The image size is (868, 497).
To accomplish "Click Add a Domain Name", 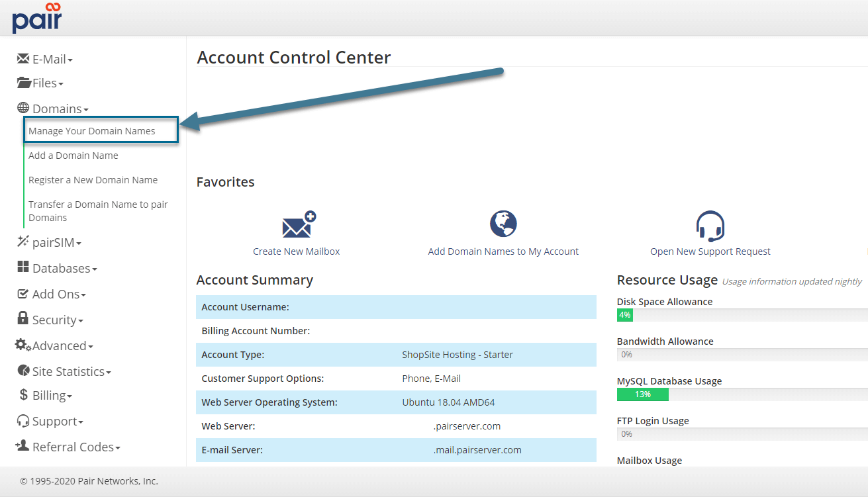I will click(73, 155).
